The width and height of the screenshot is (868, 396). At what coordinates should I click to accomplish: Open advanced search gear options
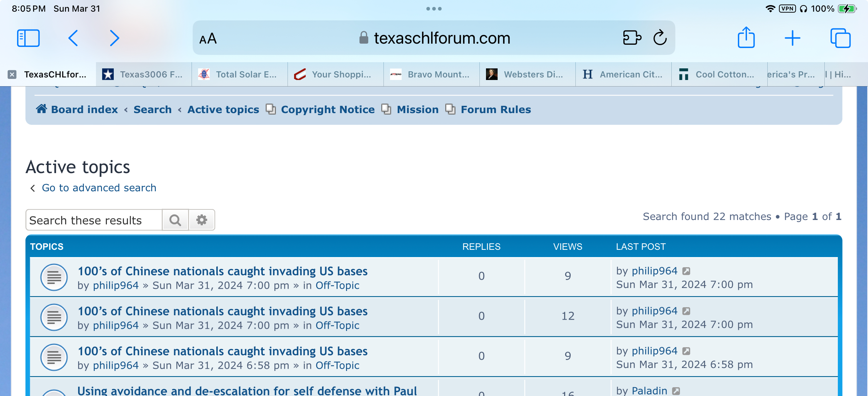[x=202, y=220]
